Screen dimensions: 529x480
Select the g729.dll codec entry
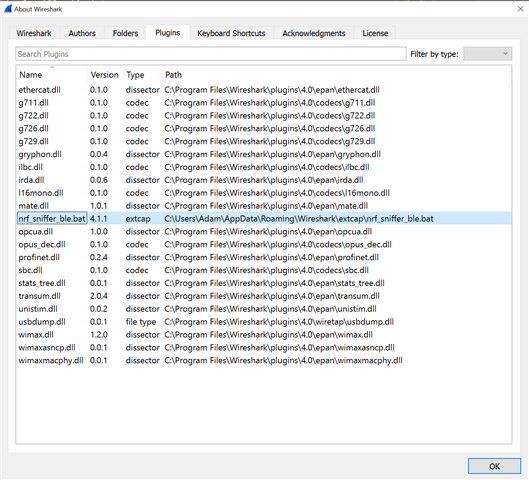pyautogui.click(x=264, y=141)
